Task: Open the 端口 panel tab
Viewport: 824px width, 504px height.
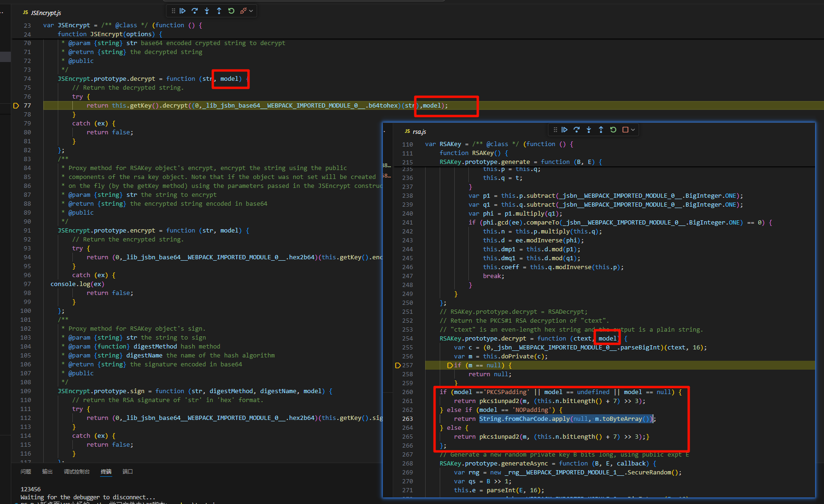Action: coord(128,472)
